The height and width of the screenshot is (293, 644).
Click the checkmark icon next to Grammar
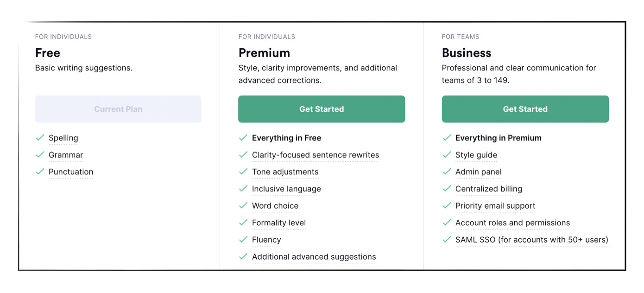(x=40, y=154)
